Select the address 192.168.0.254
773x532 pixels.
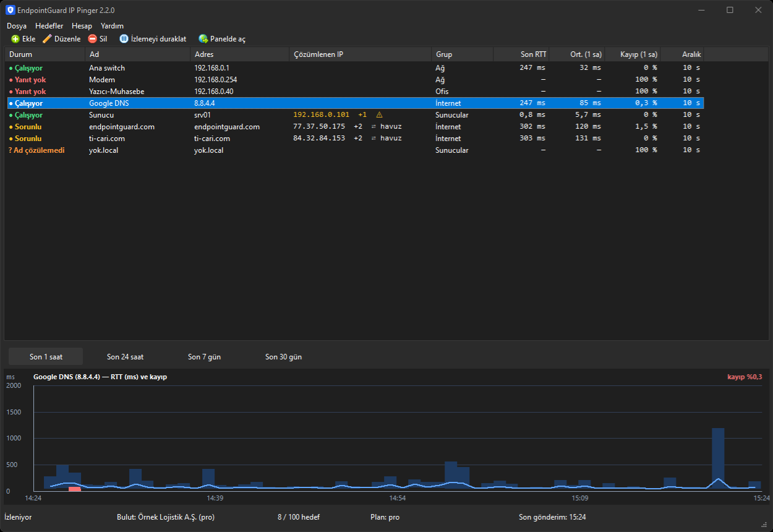[216, 80]
